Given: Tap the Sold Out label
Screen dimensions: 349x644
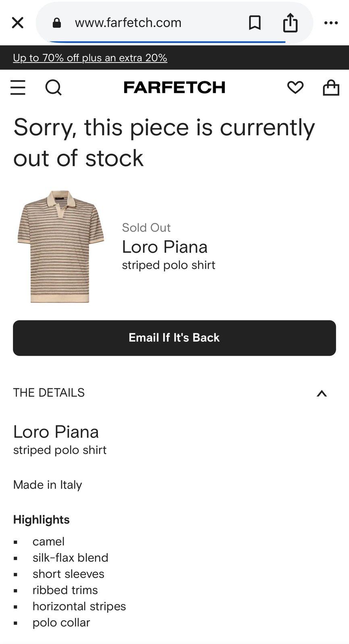Looking at the screenshot, I should click(146, 227).
